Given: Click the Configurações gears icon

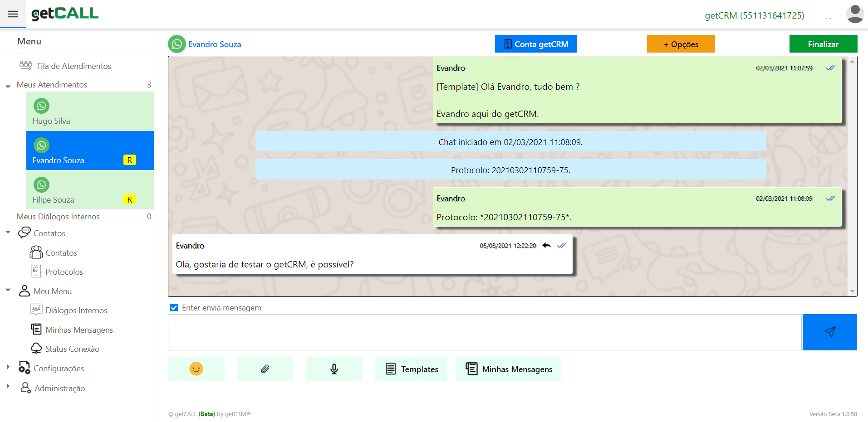Looking at the screenshot, I should pos(25,368).
